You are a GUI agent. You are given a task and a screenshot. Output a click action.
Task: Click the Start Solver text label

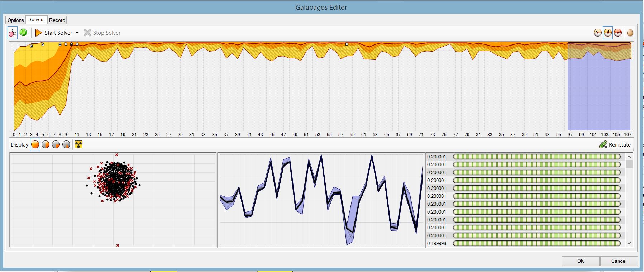(58, 33)
